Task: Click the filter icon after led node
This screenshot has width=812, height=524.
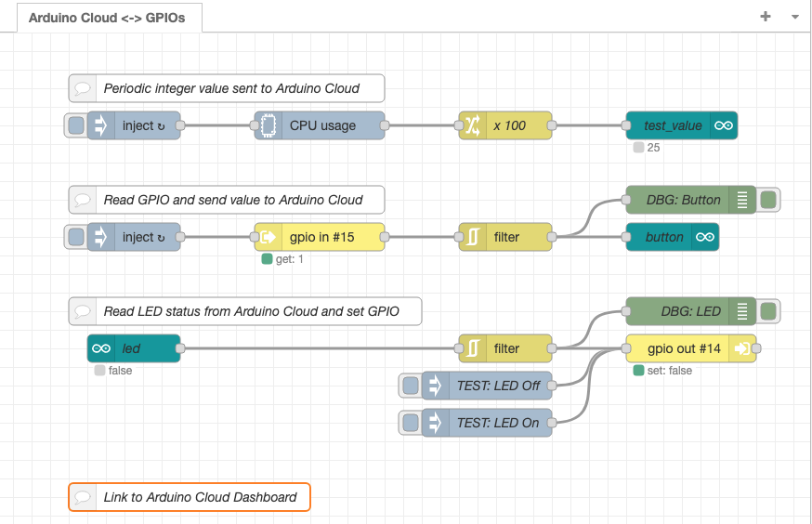Action: tap(472, 348)
